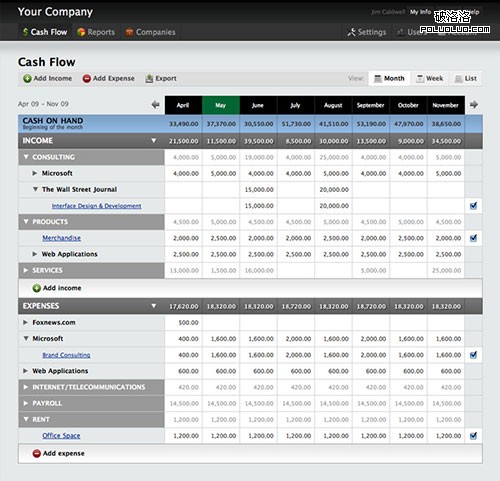Advance months with the right arrow
This screenshot has width=500, height=481.
coord(474,105)
